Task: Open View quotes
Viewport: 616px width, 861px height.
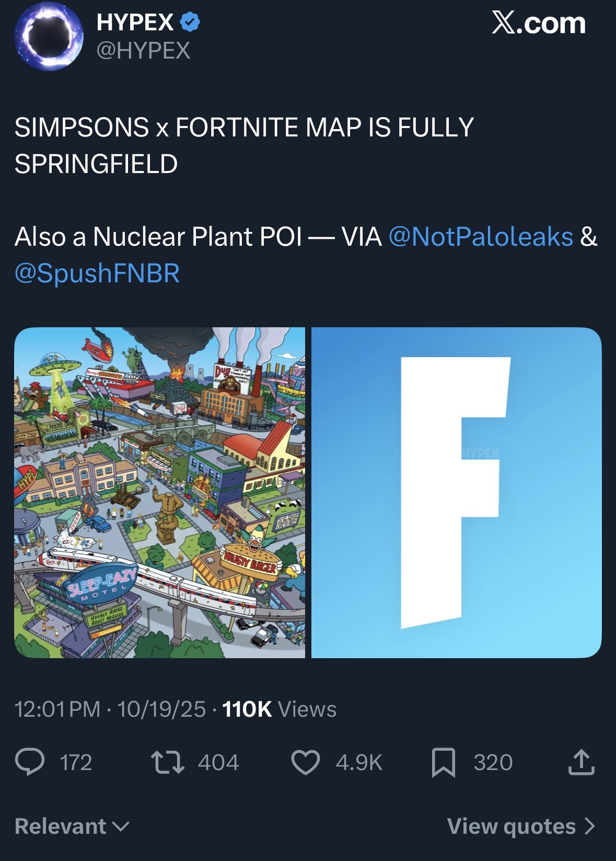Action: pos(521,826)
